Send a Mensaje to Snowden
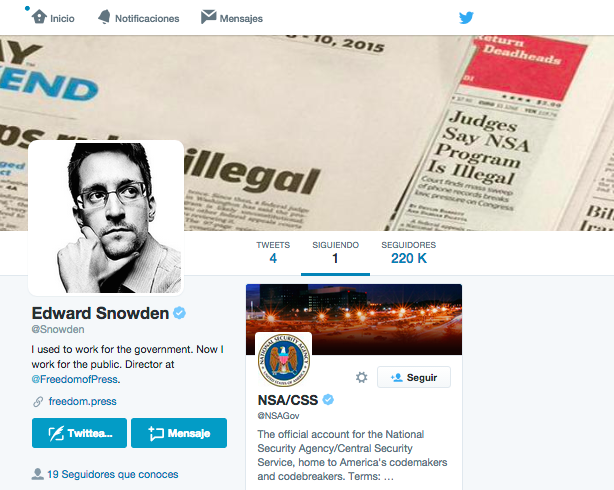This screenshot has width=614, height=490. (x=179, y=433)
